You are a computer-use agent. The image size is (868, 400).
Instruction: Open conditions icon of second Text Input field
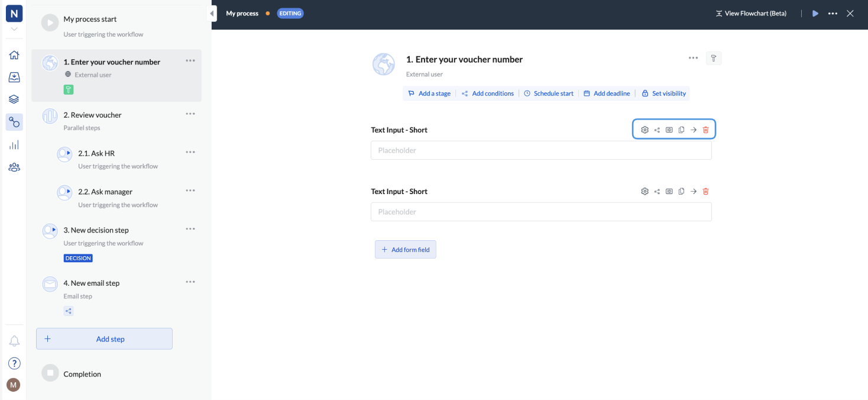pyautogui.click(x=657, y=191)
